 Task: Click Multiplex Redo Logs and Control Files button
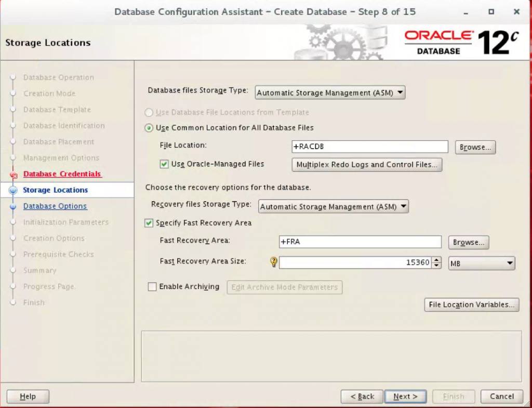367,165
